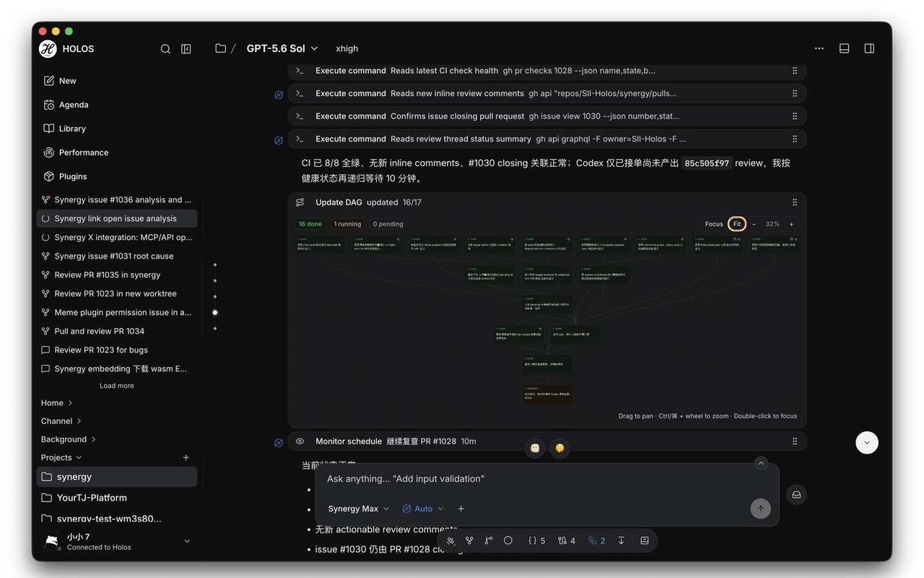Zoom out the DAG with minus
Screen dimensions: 924x578
point(754,224)
